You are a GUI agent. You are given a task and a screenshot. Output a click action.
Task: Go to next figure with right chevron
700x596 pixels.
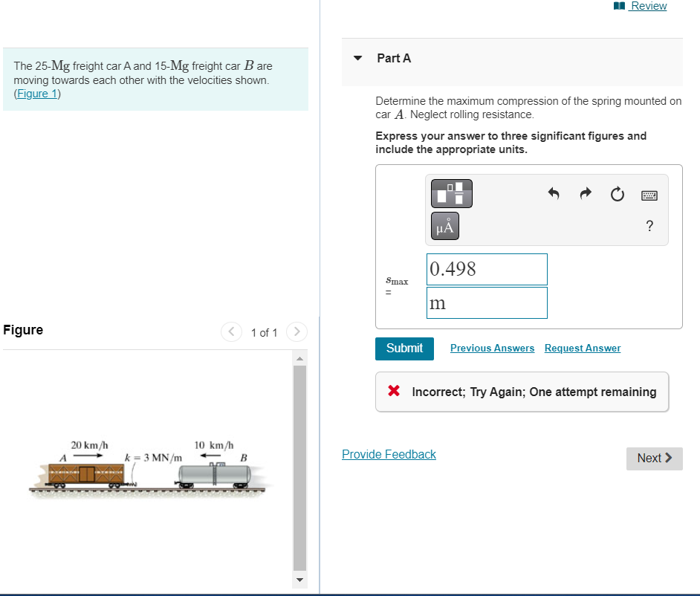click(296, 331)
